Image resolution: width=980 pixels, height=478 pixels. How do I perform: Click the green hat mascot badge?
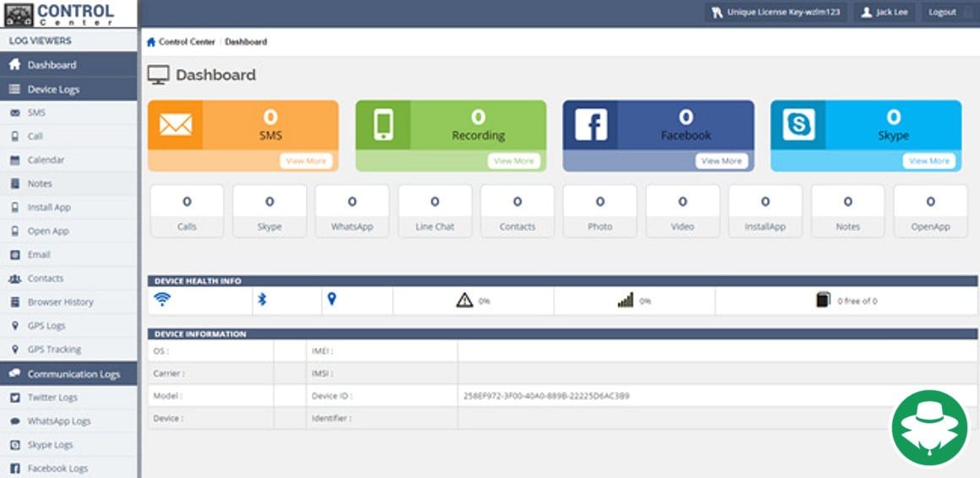coord(929,427)
